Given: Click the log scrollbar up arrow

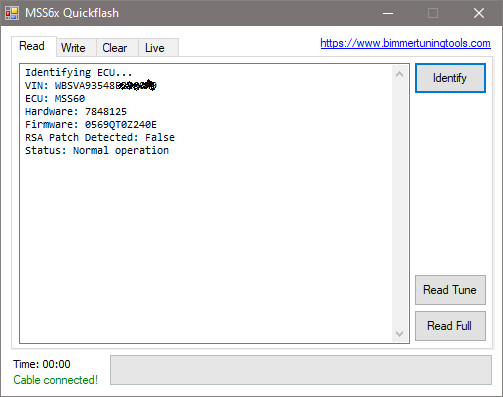Looking at the screenshot, I should [x=400, y=74].
